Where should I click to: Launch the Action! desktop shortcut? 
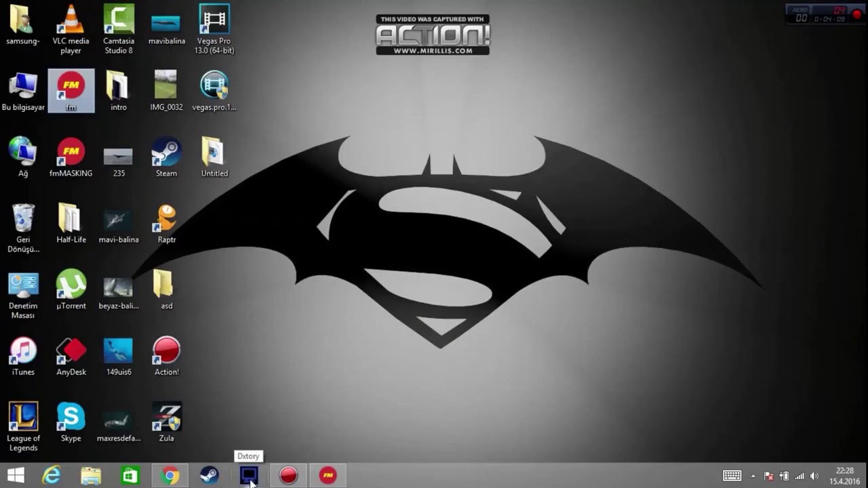(166, 357)
